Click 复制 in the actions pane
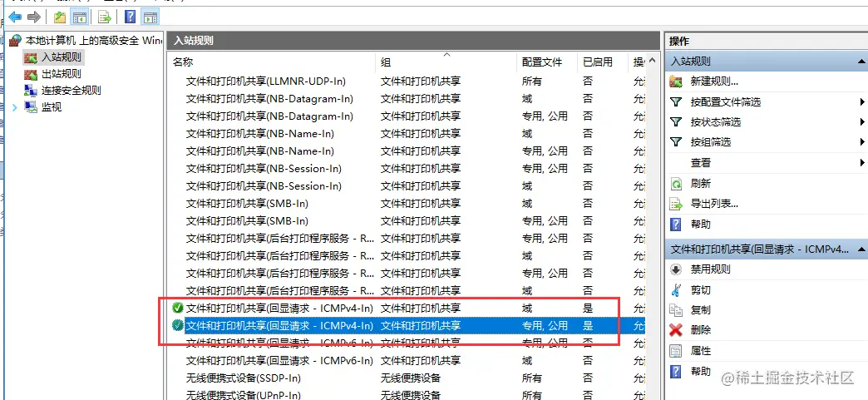This screenshot has height=400, width=868. pos(700,310)
